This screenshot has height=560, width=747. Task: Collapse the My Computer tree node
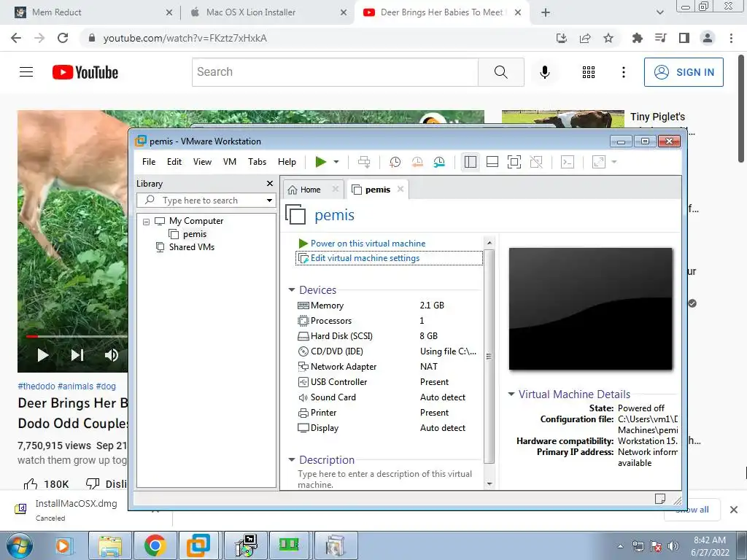pos(146,222)
